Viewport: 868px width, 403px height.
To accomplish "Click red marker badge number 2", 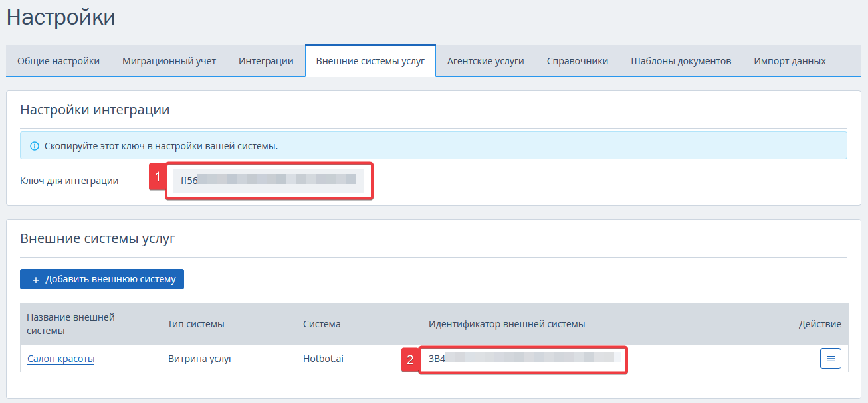I will pyautogui.click(x=410, y=360).
